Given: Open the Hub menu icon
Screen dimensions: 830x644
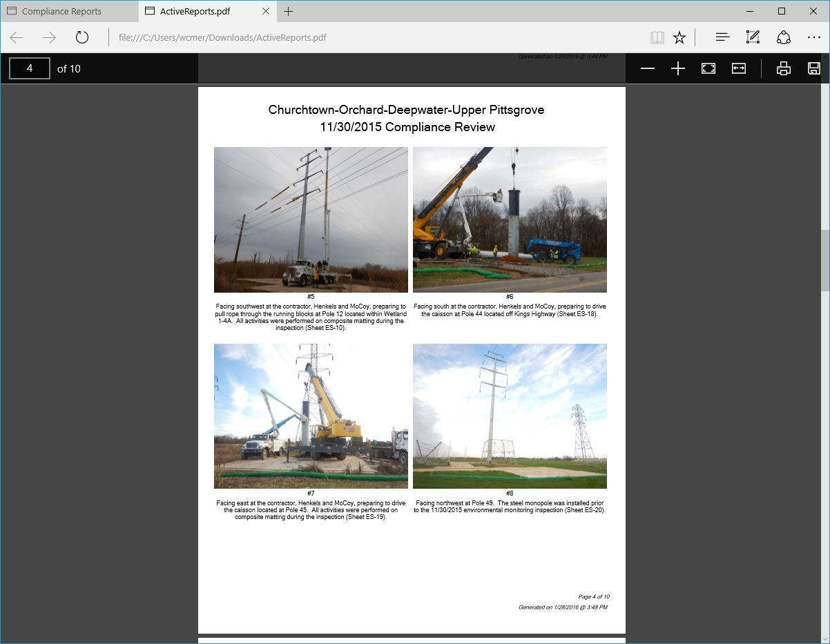Looking at the screenshot, I should click(x=722, y=37).
